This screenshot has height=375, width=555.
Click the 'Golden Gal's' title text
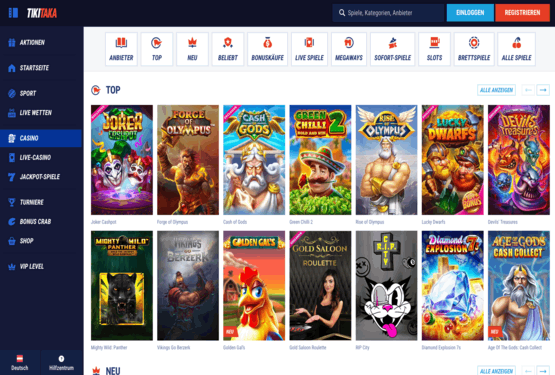[x=234, y=348]
